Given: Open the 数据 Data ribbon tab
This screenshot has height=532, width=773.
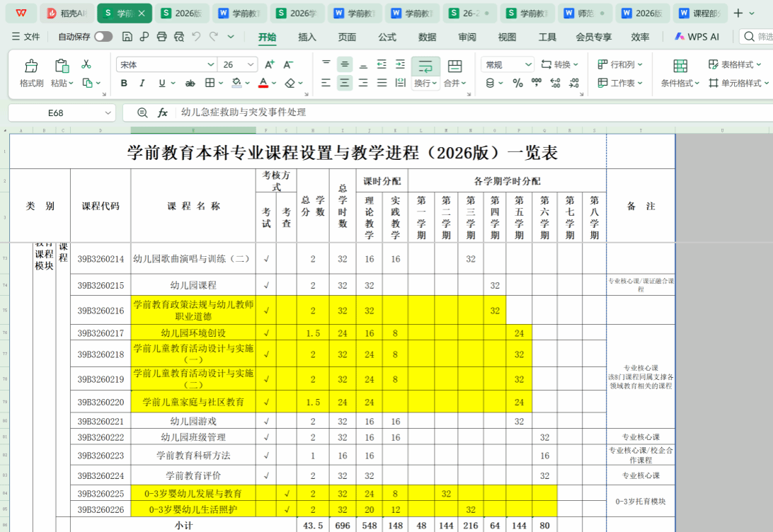Looking at the screenshot, I should click(x=427, y=37).
